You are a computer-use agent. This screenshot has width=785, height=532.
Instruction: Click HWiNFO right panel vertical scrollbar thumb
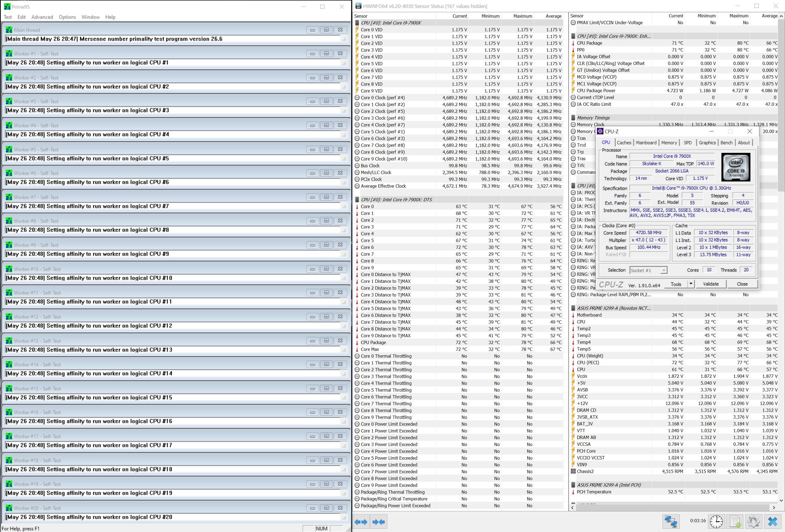click(x=781, y=105)
